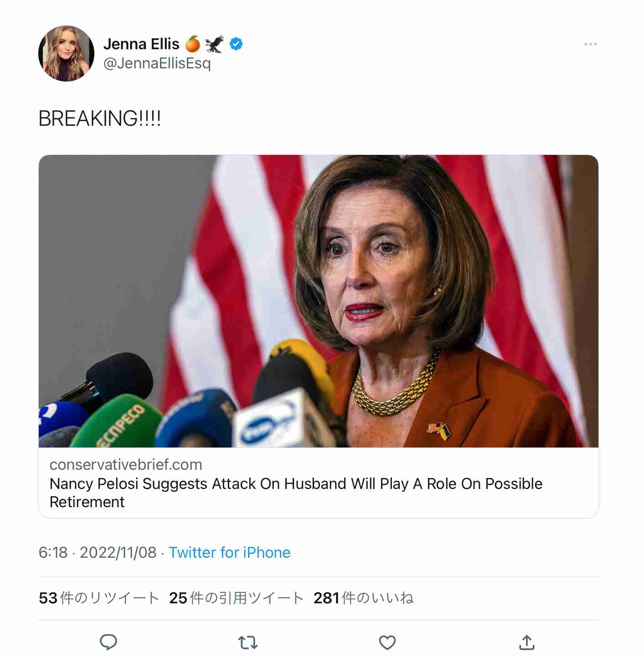View the 281 likes list
The image size is (644, 658).
click(364, 598)
